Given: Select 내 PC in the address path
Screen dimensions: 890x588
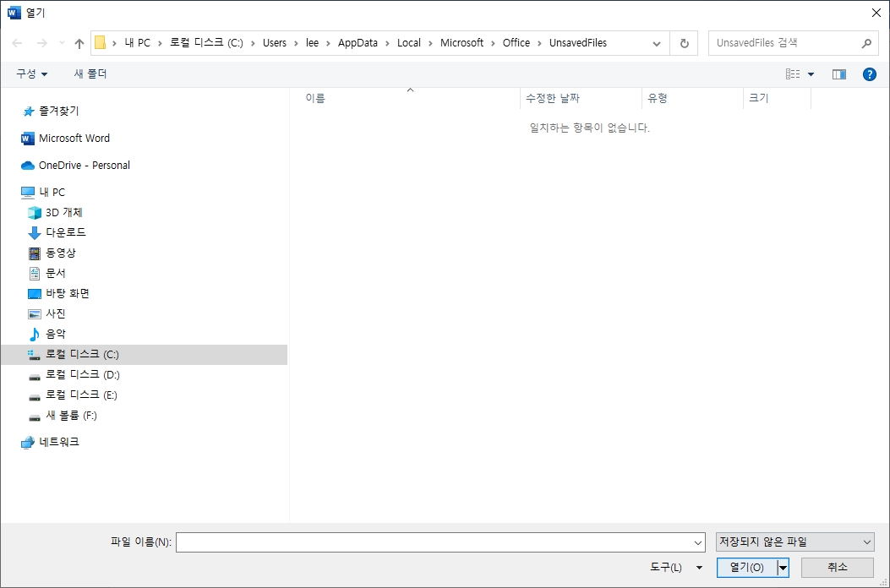Looking at the screenshot, I should [138, 42].
